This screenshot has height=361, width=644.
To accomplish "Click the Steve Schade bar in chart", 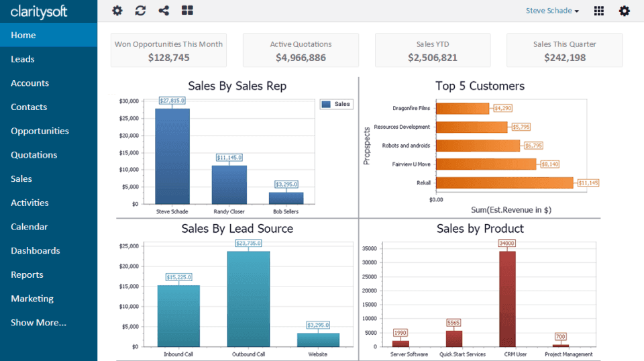I will [x=172, y=156].
